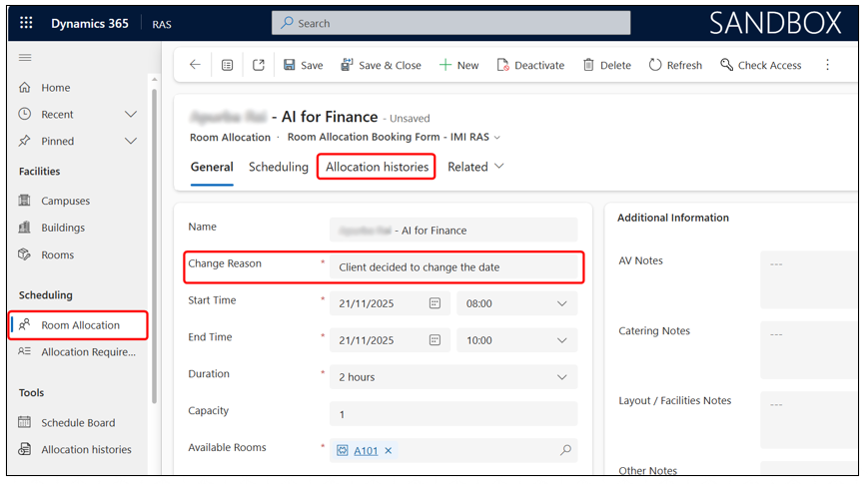Remove room A101 using the X icon
Viewport: 868px width, 484px height.
(x=389, y=451)
